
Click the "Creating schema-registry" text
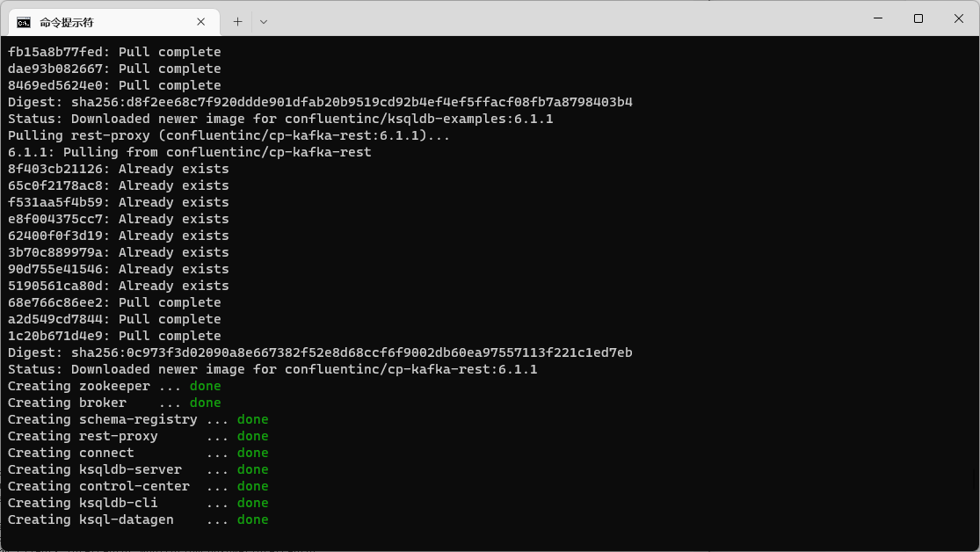pos(102,419)
